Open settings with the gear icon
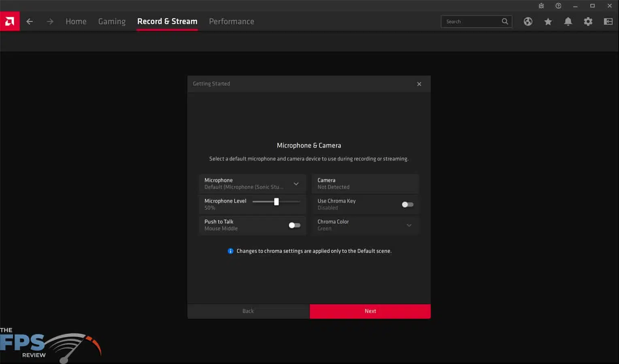The height and width of the screenshot is (364, 619). (588, 21)
